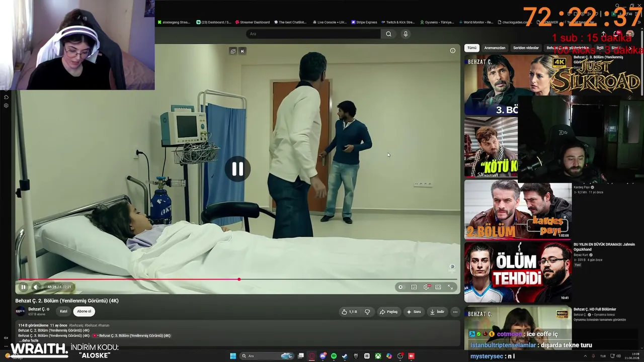Enter fullscreen mode in the video player

[450, 287]
